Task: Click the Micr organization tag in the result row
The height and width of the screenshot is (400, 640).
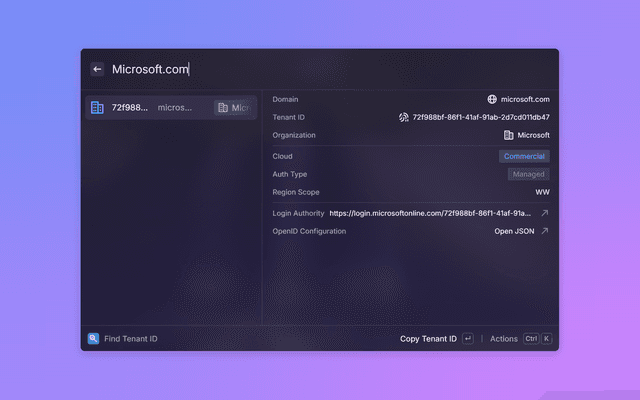Action: [x=235, y=107]
